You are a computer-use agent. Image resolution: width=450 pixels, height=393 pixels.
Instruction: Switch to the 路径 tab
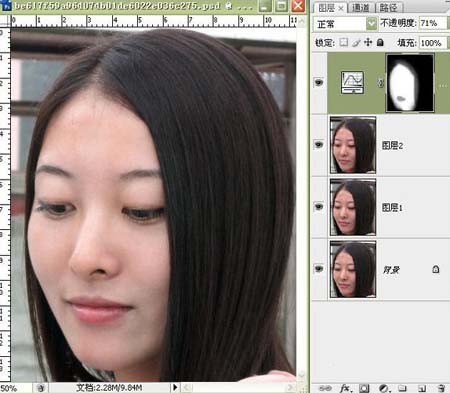click(388, 8)
